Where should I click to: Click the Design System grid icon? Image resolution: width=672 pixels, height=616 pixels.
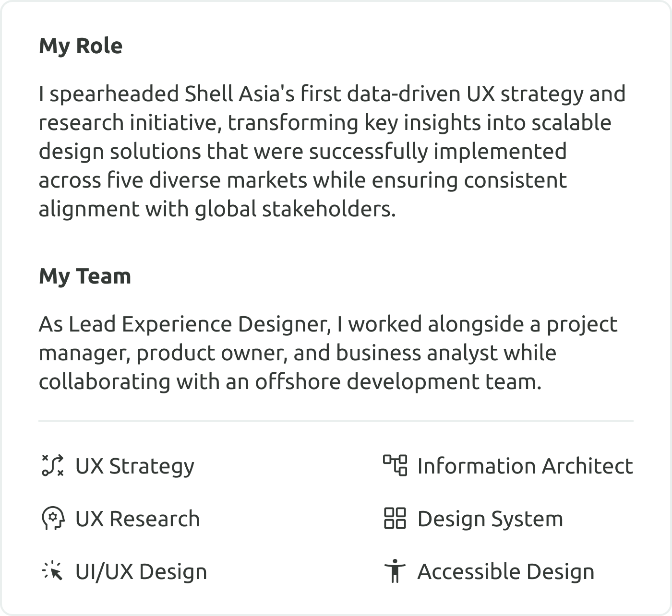[395, 519]
